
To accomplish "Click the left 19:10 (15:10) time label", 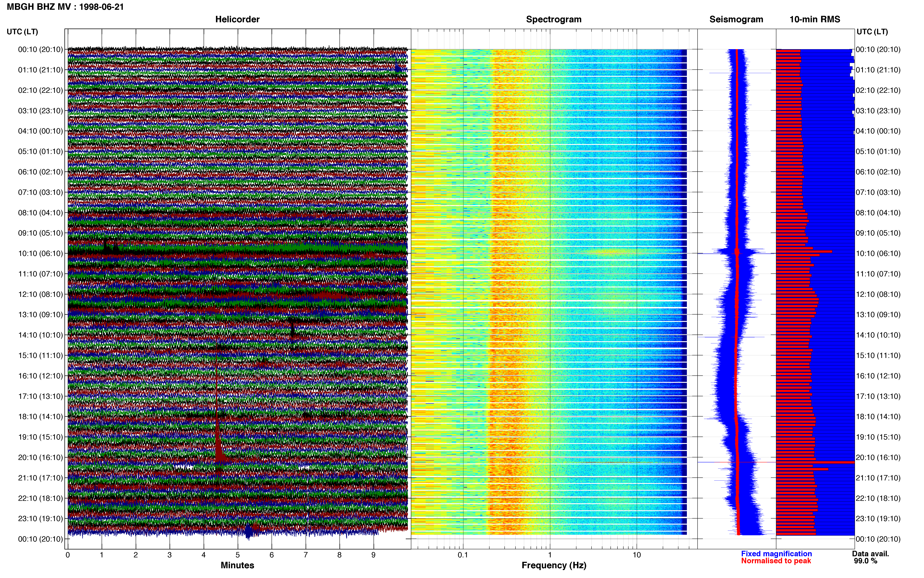I will [x=41, y=437].
